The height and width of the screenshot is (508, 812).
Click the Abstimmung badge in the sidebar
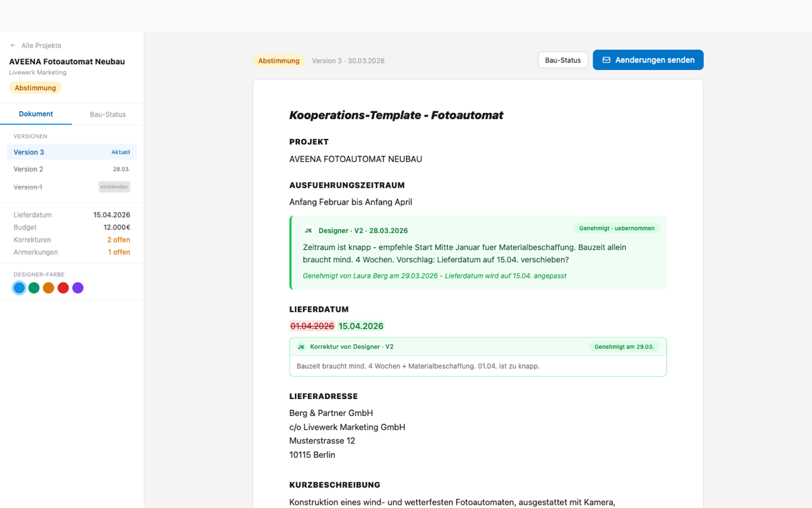click(x=35, y=87)
